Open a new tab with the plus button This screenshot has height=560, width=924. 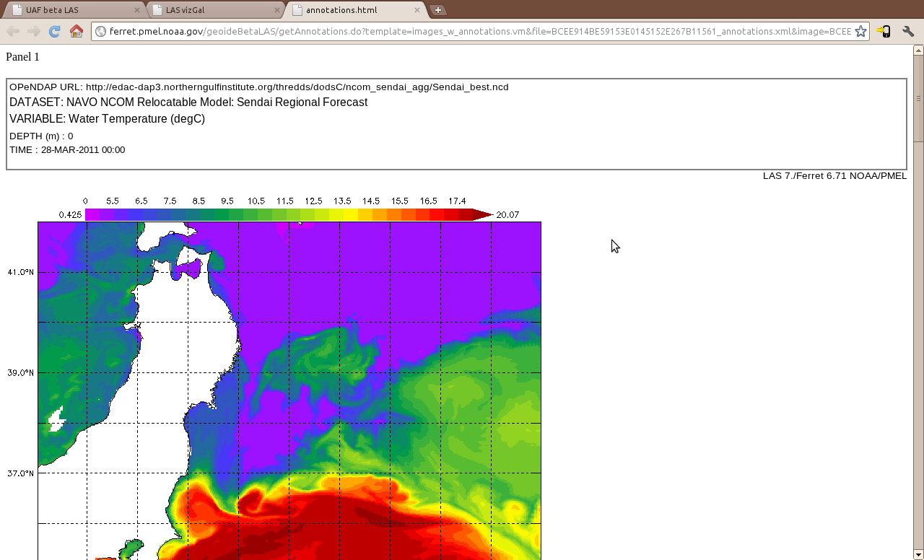437,10
